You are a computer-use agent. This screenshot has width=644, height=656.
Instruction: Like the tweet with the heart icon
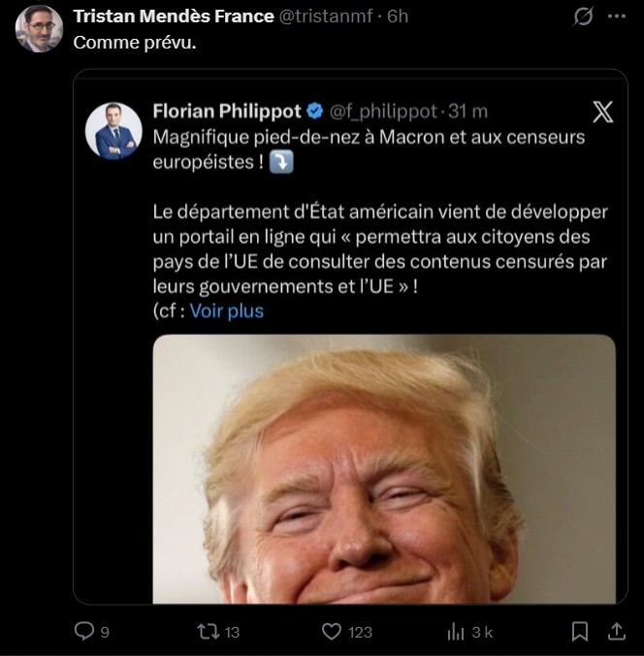click(x=332, y=631)
